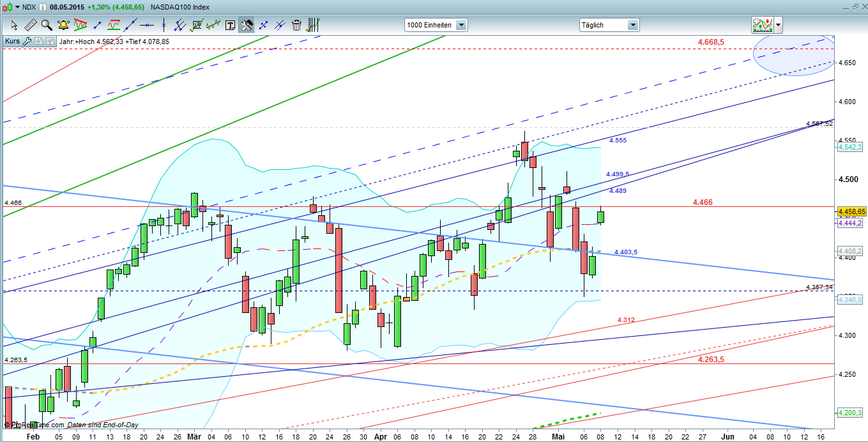
Task: Select the horizontal line tool
Action: (x=147, y=25)
